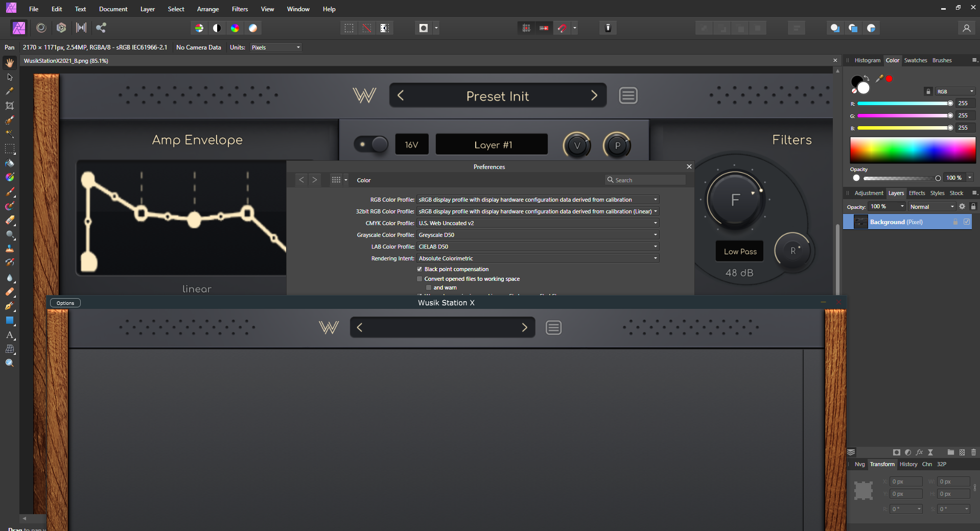Open the Assistant manager icon
The height and width of the screenshot is (531, 980).
coord(608,28)
